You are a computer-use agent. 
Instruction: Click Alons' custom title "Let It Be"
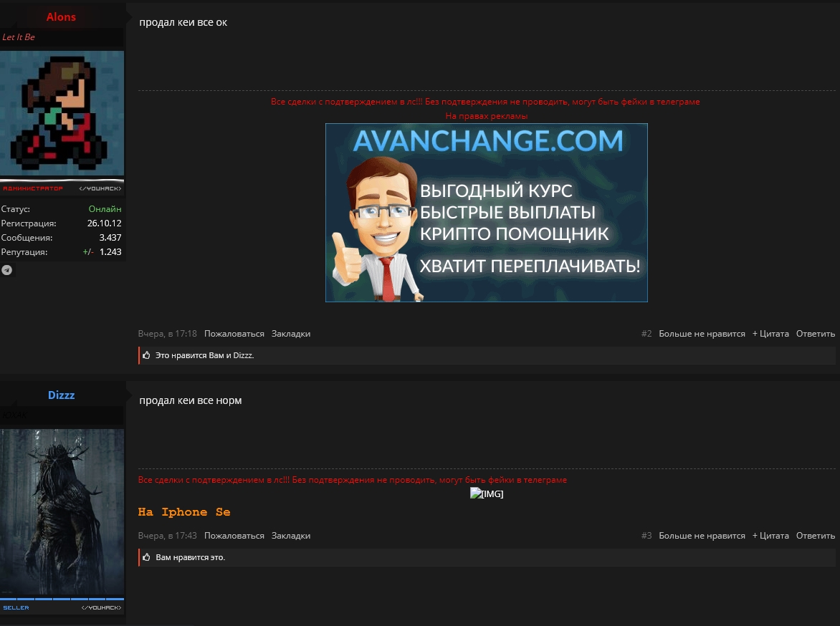click(x=18, y=37)
